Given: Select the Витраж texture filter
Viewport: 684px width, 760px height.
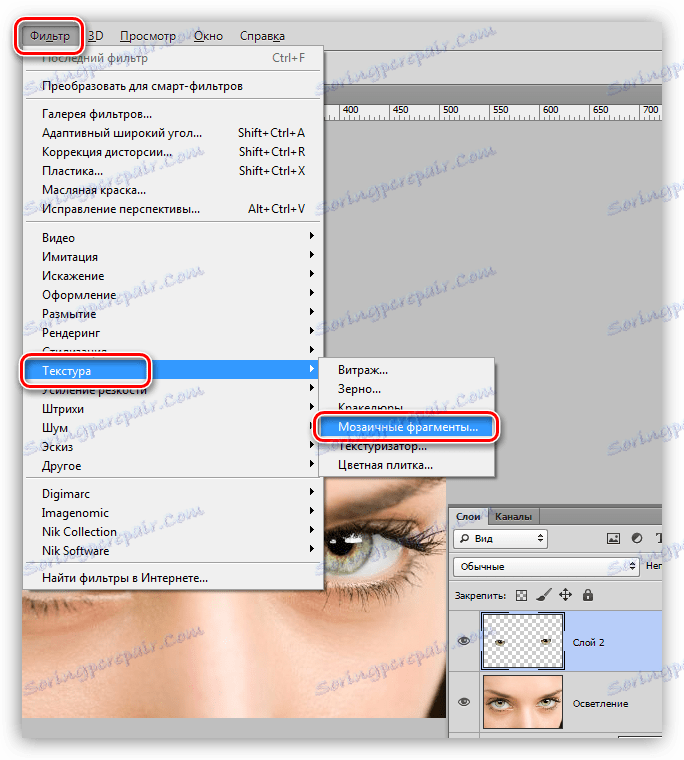Looking at the screenshot, I should coord(406,370).
